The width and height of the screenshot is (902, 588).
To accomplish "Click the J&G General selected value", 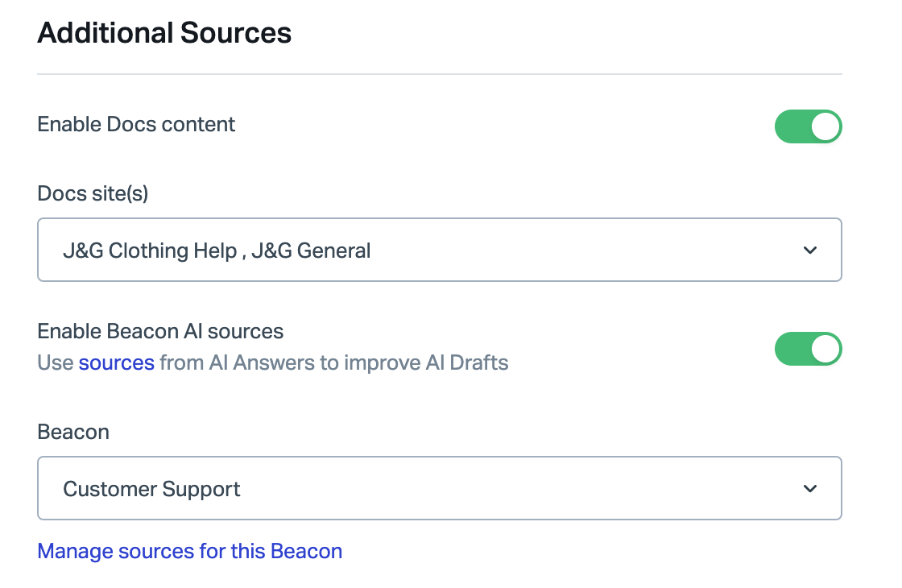I will pyautogui.click(x=311, y=251).
